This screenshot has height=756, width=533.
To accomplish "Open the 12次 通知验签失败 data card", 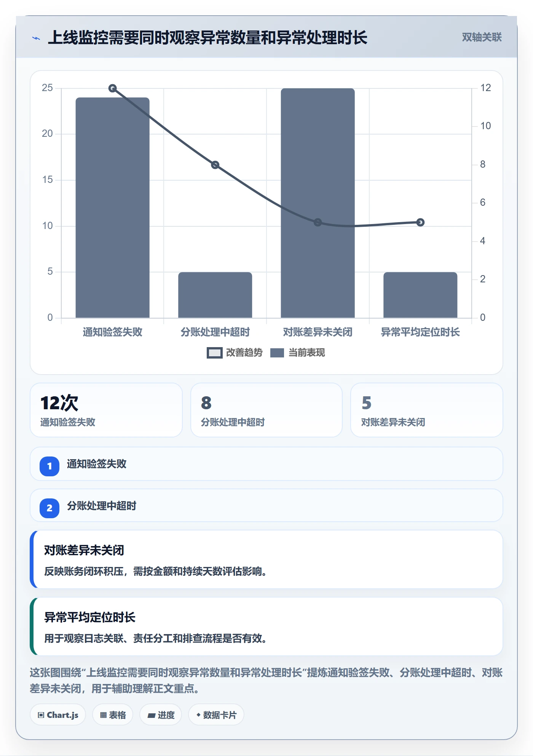I will point(106,410).
